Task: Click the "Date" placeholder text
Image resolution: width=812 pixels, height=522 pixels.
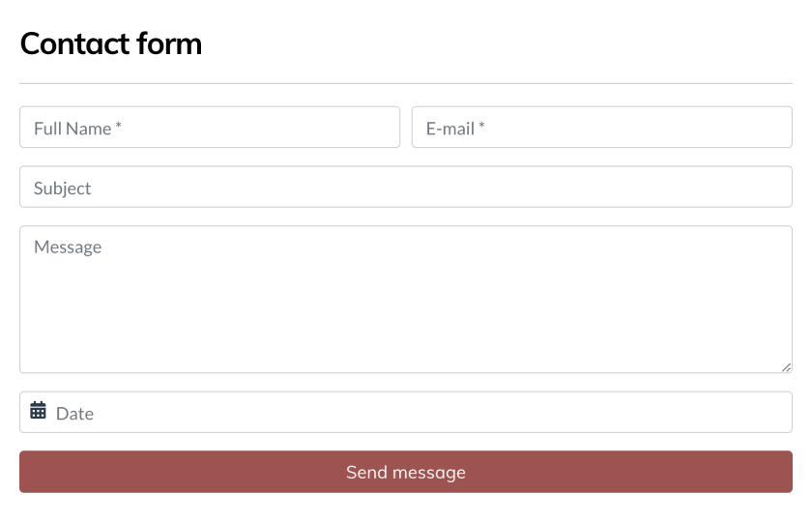Action: point(74,414)
